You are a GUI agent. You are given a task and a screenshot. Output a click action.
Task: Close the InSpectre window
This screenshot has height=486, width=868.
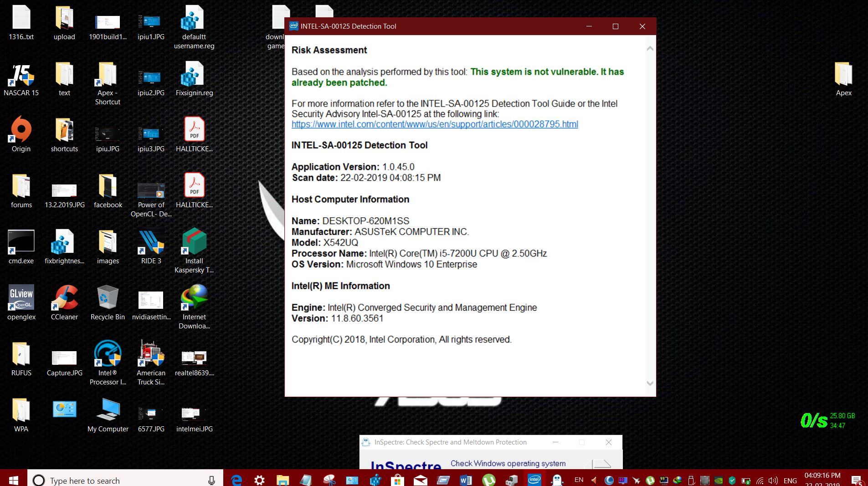[x=608, y=442]
